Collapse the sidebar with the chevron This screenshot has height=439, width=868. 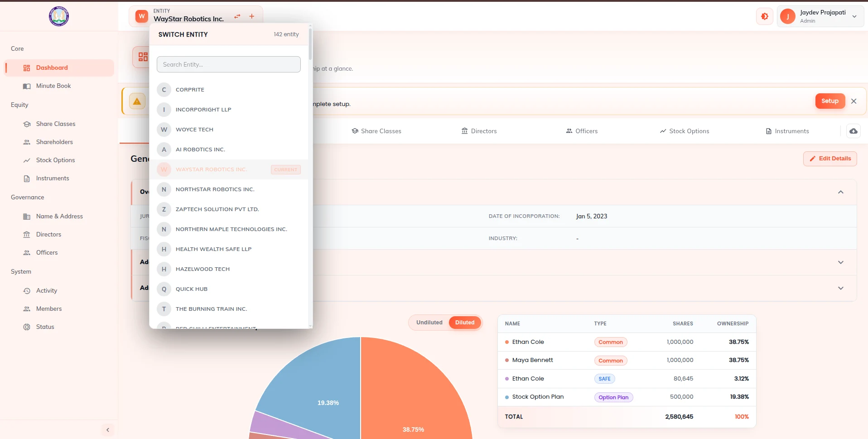click(x=108, y=429)
